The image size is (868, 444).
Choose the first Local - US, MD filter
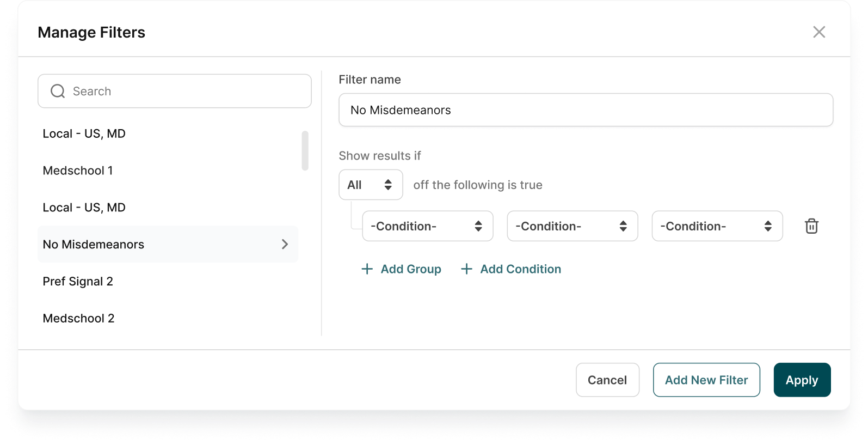84,134
